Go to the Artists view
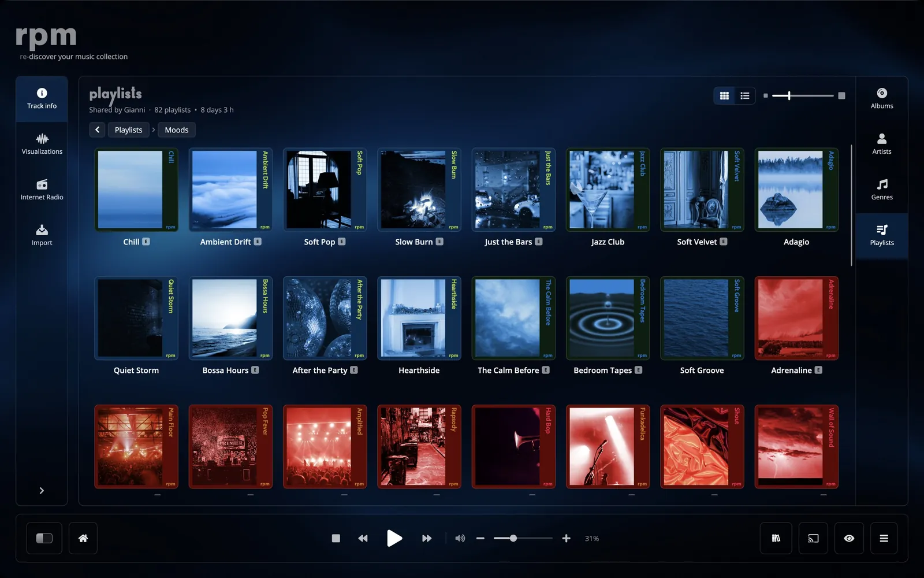The height and width of the screenshot is (578, 924). [x=882, y=144]
